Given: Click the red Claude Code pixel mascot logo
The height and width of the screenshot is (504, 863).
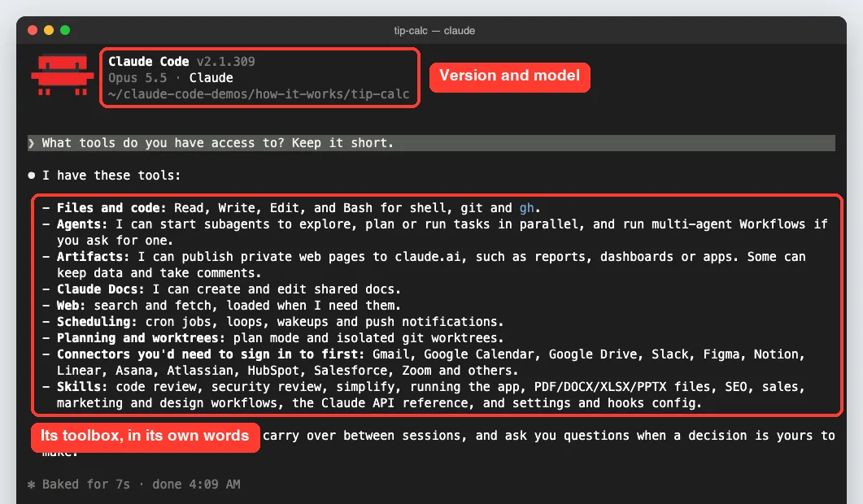Looking at the screenshot, I should tap(62, 75).
